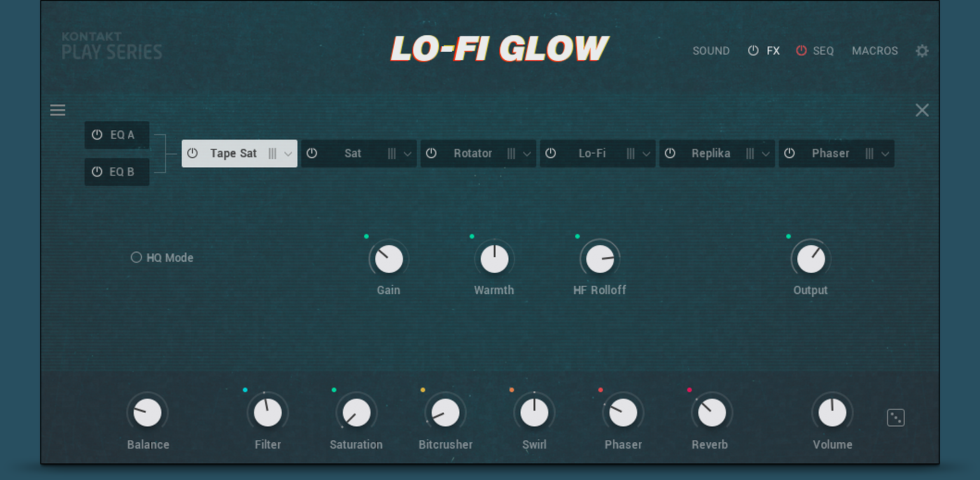Expand the Tape Sat effect dropdown
This screenshot has width=980, height=480.
tap(288, 154)
